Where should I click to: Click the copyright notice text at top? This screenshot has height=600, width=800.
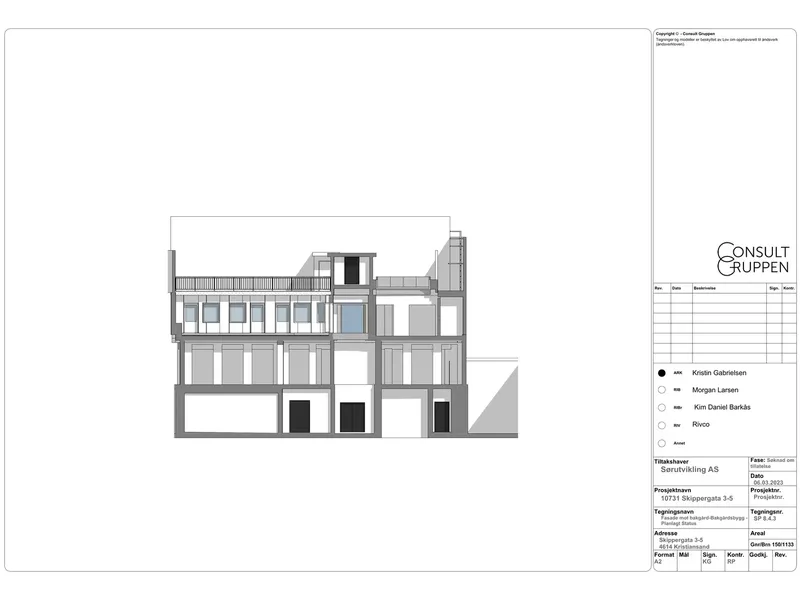716,39
